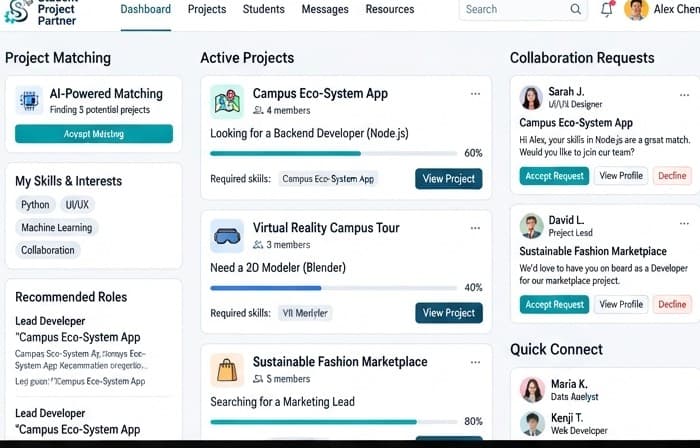Accept Request from Sarah J.
Image resolution: width=700 pixels, height=448 pixels.
(x=554, y=176)
